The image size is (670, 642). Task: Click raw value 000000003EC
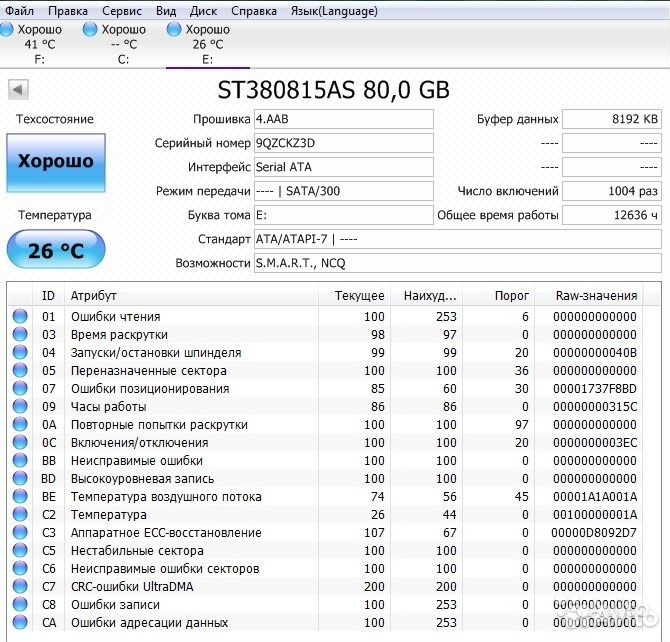click(595, 442)
